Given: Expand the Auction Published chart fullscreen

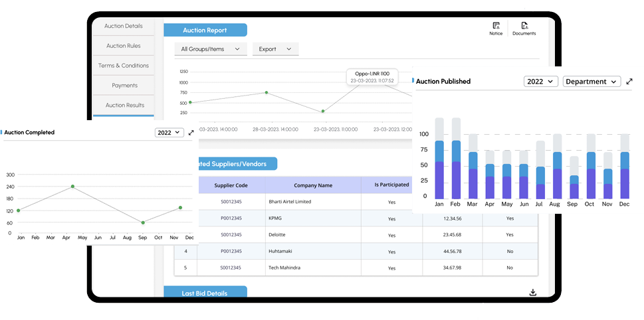Looking at the screenshot, I should coord(629,81).
